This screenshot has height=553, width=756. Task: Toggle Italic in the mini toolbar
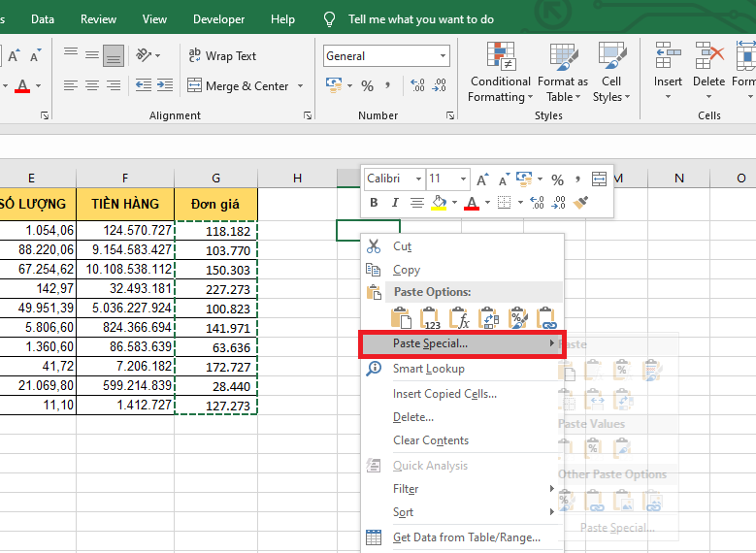coord(395,203)
